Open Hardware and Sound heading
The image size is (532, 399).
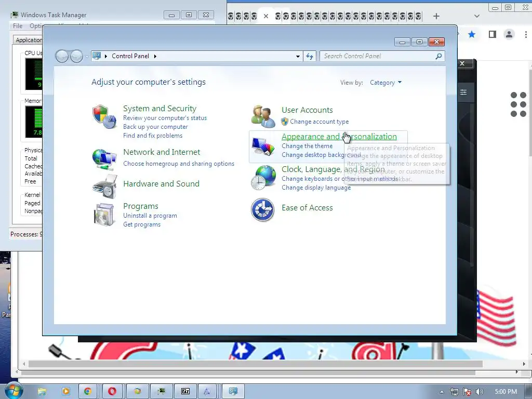pos(161,183)
